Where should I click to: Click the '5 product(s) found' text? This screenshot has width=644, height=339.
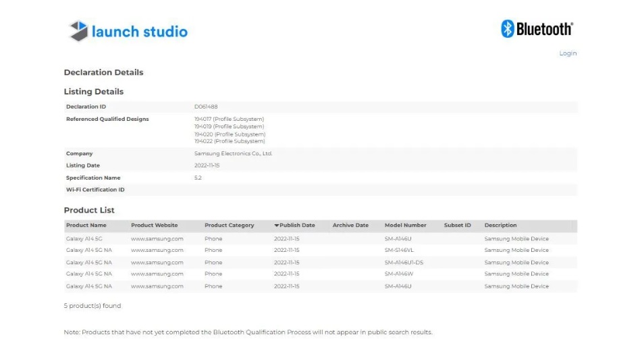pos(92,306)
